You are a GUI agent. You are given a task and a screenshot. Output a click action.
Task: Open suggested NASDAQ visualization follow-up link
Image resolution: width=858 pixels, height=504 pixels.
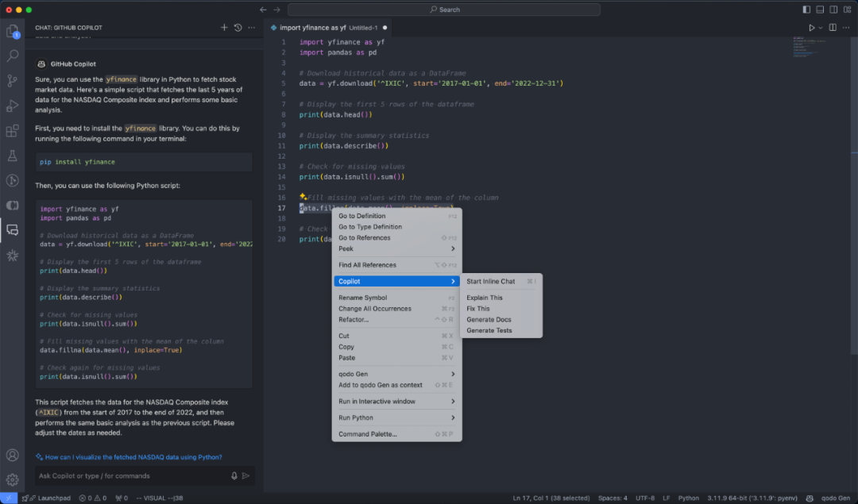129,457
